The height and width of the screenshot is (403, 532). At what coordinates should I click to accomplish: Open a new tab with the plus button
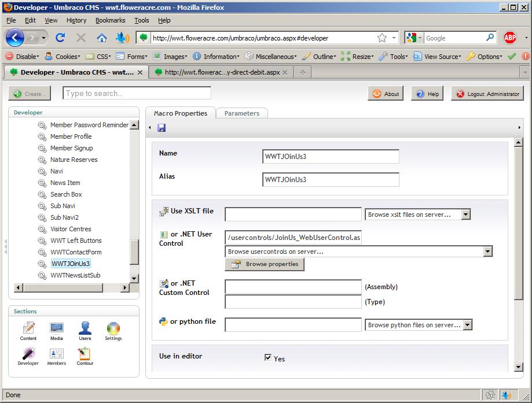(303, 72)
